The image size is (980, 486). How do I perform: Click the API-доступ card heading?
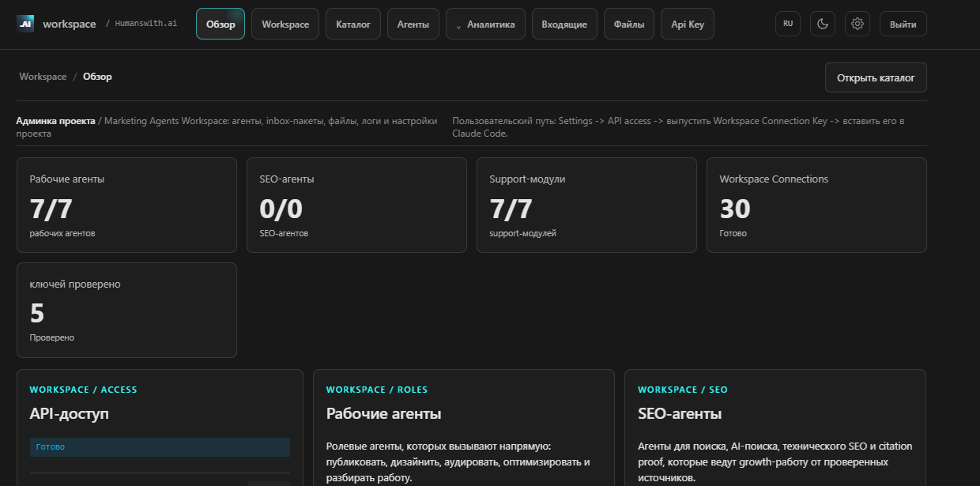70,414
